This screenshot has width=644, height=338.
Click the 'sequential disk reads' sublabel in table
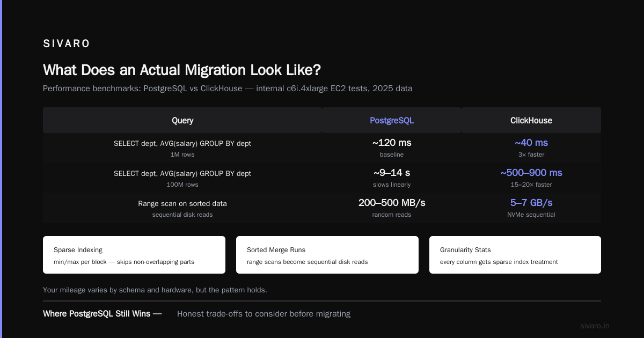pos(182,215)
